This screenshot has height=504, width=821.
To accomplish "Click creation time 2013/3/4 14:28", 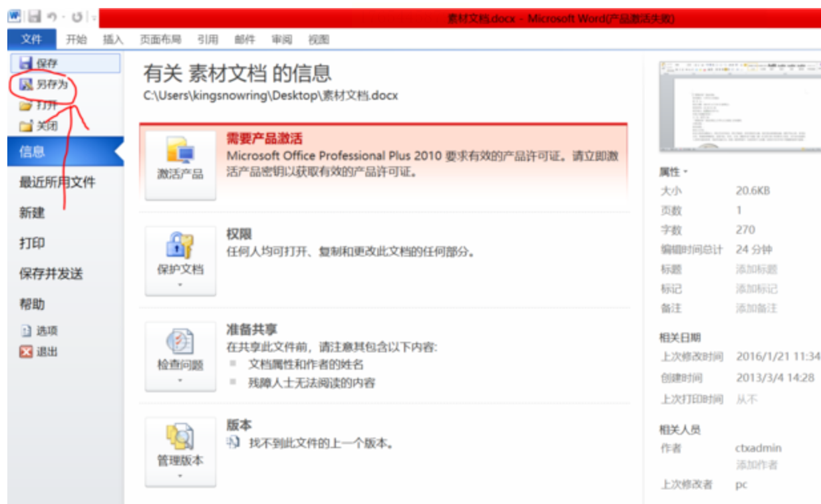I will 775,378.
